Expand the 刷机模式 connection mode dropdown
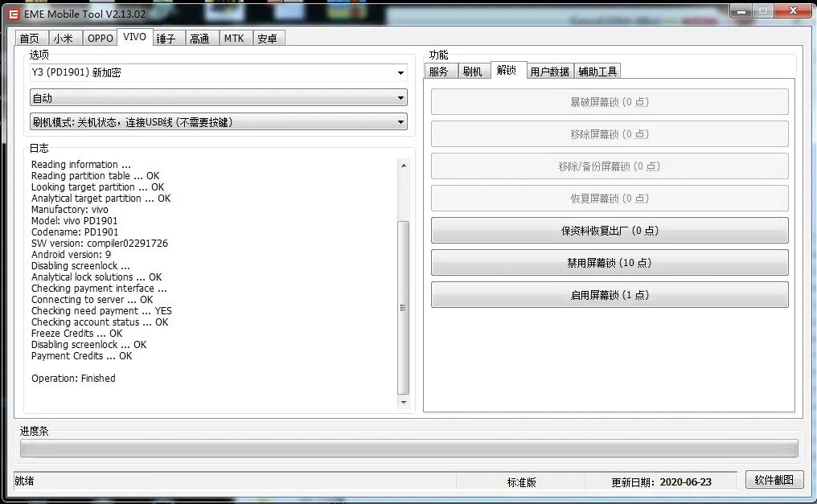 point(218,122)
